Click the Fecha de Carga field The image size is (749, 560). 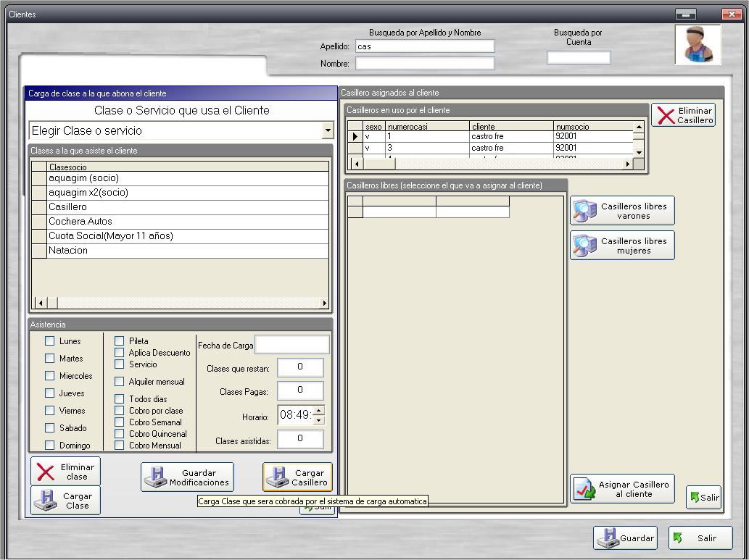coord(292,345)
